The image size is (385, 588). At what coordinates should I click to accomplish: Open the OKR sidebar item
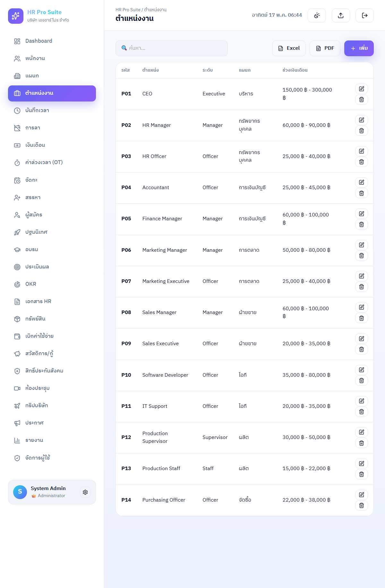(52, 284)
